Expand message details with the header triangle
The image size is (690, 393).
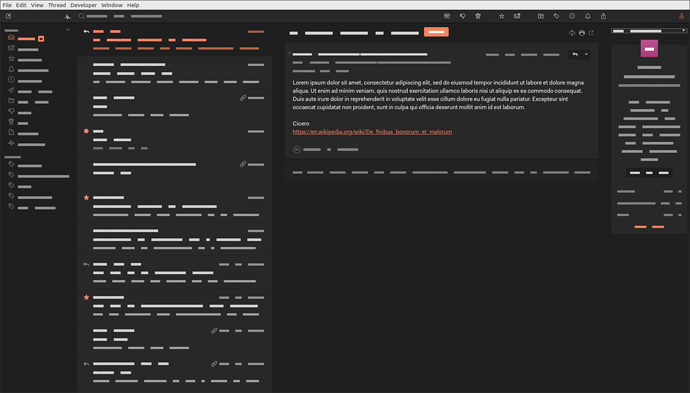coord(289,54)
